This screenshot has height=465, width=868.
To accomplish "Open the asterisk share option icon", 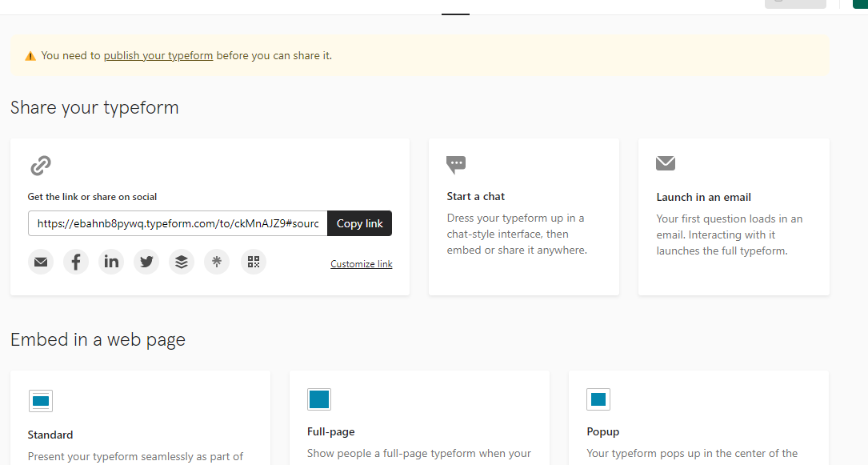I will point(217,262).
